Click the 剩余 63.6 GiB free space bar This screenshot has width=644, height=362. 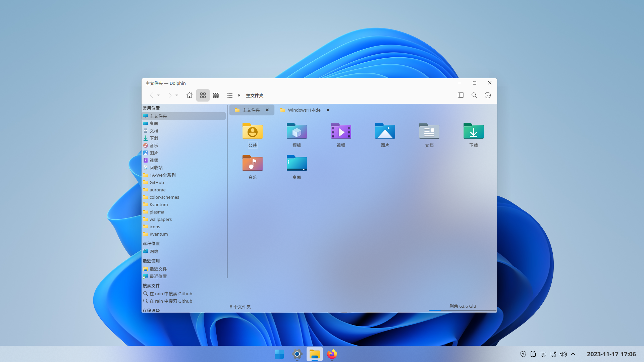(x=463, y=307)
